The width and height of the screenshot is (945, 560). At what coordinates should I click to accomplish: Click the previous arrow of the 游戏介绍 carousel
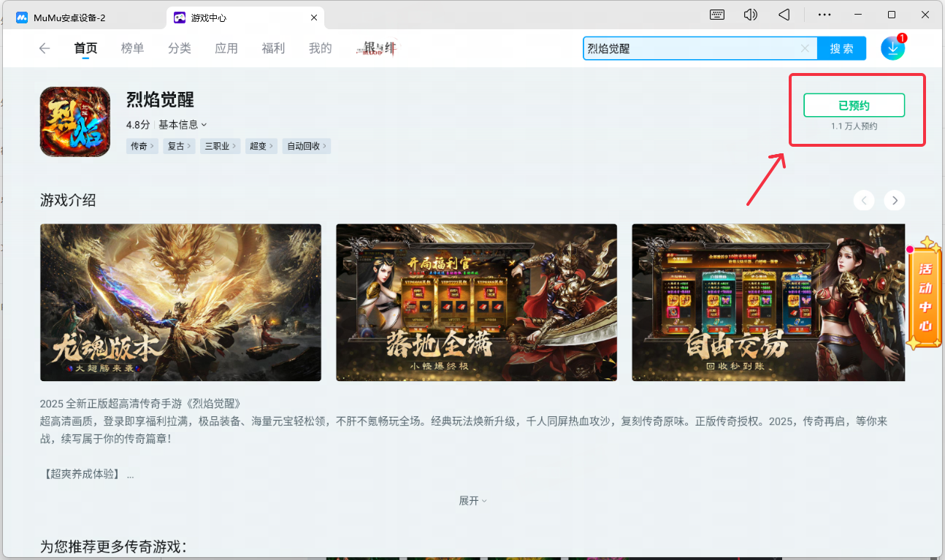coord(864,200)
